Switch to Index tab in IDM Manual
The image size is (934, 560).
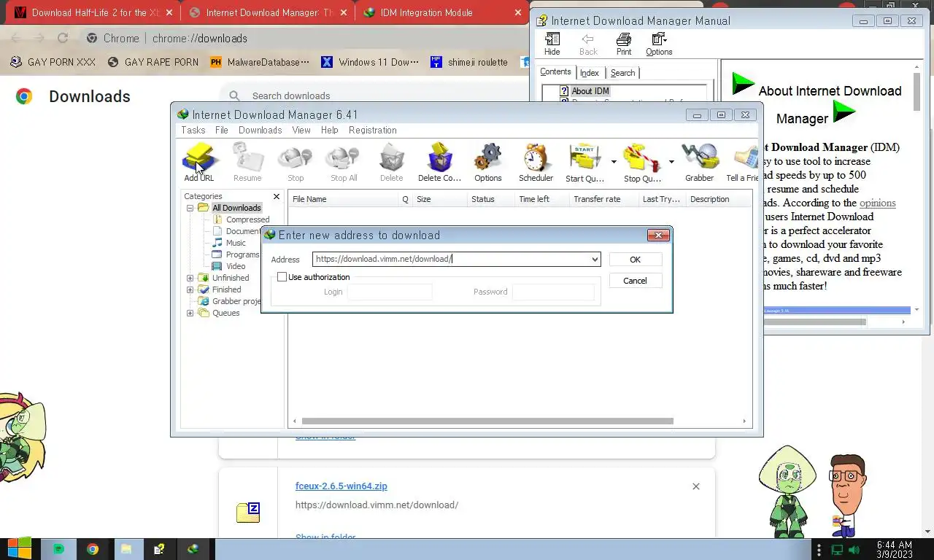590,73
